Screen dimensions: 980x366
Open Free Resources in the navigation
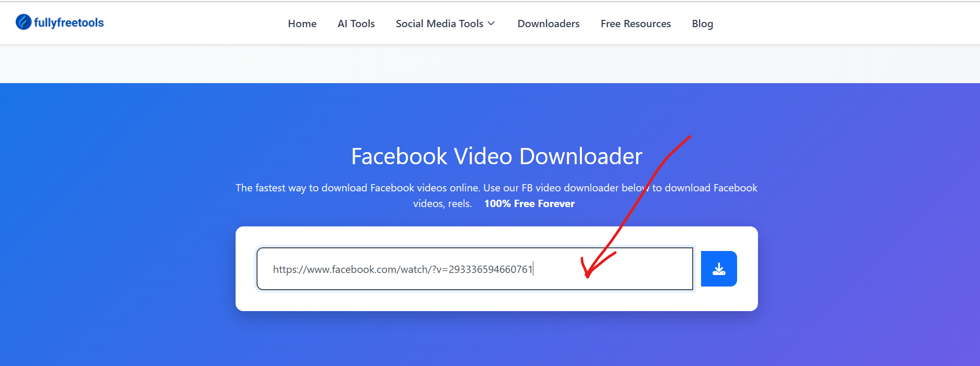coord(636,24)
